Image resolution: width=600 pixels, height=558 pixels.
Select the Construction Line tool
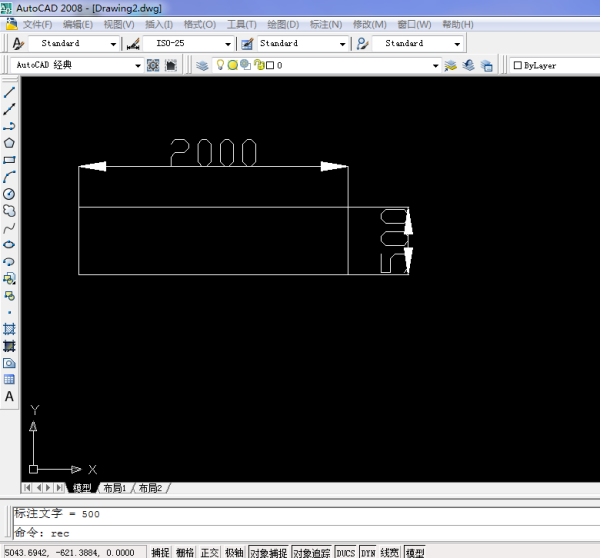[9, 109]
